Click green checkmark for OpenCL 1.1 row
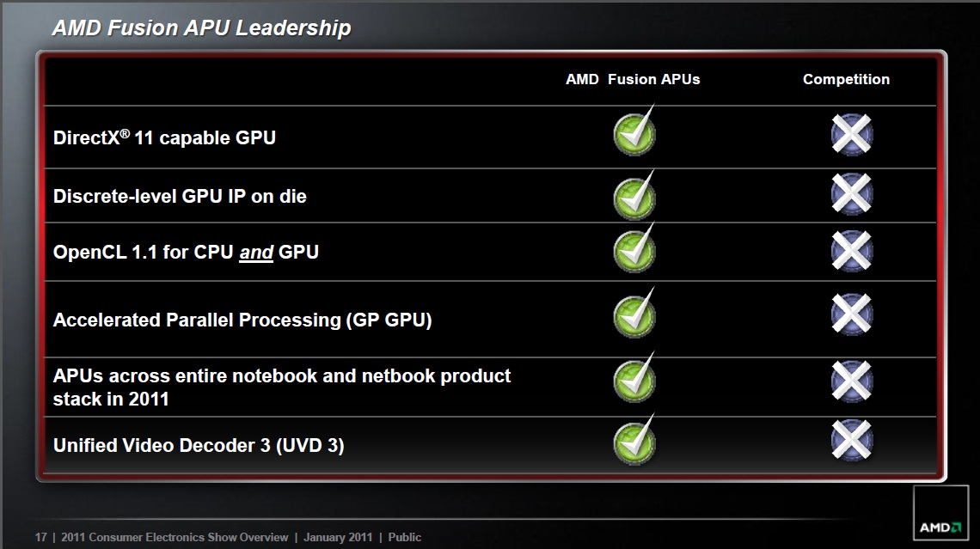This screenshot has height=549, width=980. tap(634, 248)
